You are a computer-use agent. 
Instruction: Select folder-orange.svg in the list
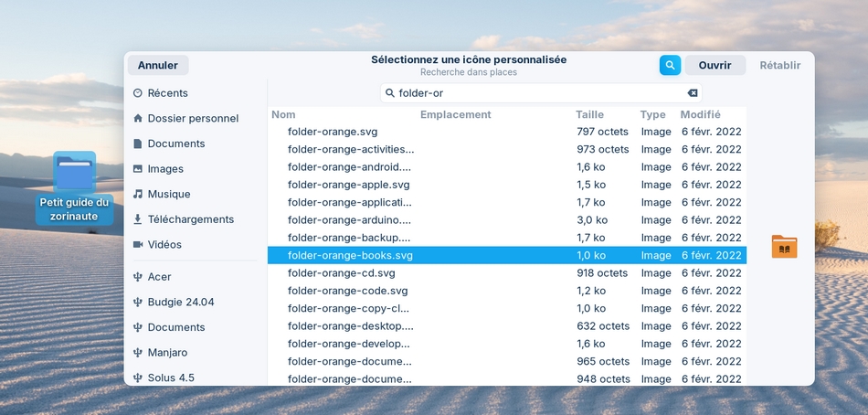[x=332, y=132]
